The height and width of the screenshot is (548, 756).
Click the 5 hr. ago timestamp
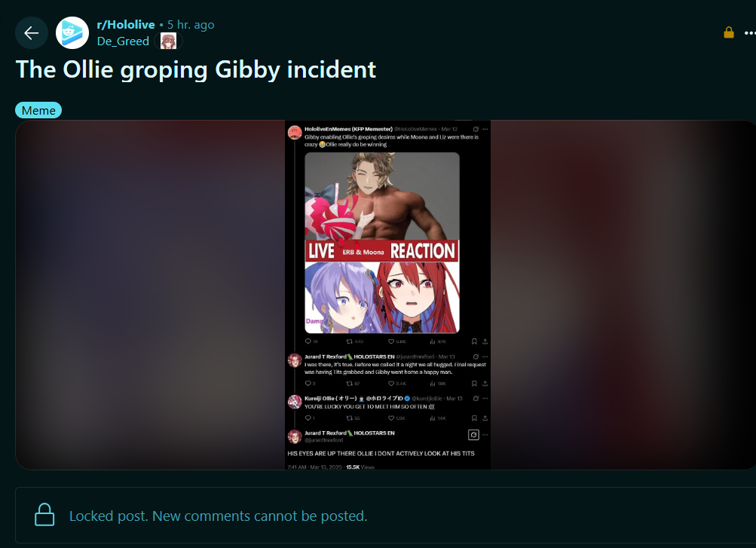pyautogui.click(x=191, y=25)
